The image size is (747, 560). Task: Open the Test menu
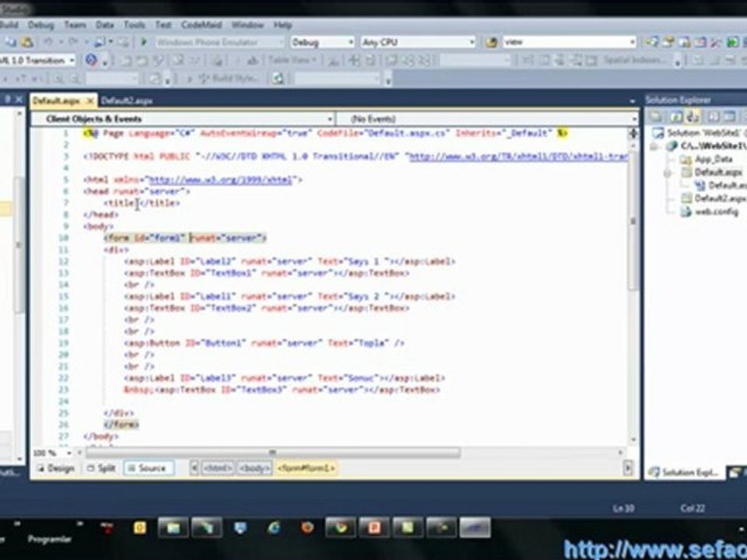pos(163,25)
